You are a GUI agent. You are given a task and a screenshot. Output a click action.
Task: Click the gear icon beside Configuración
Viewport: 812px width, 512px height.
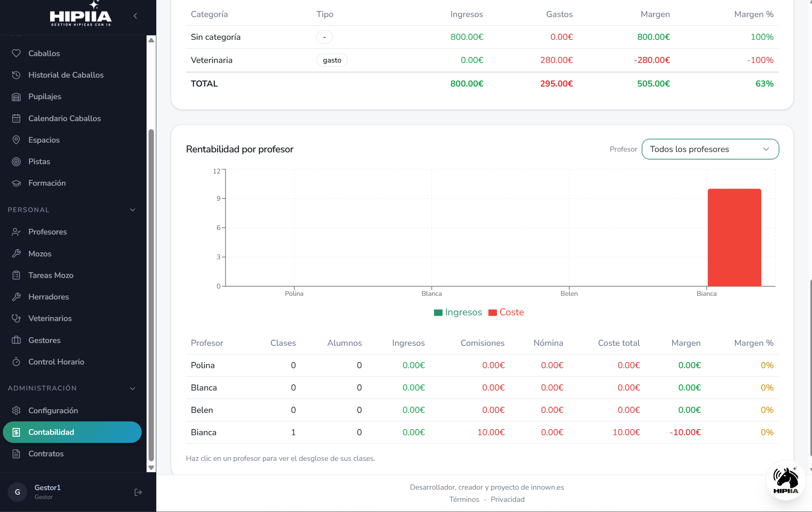(x=16, y=410)
